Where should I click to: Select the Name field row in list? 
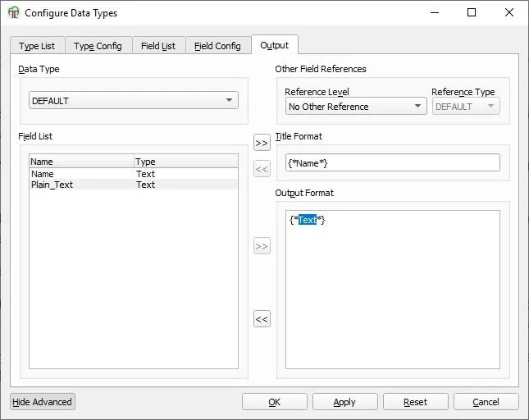(82, 174)
